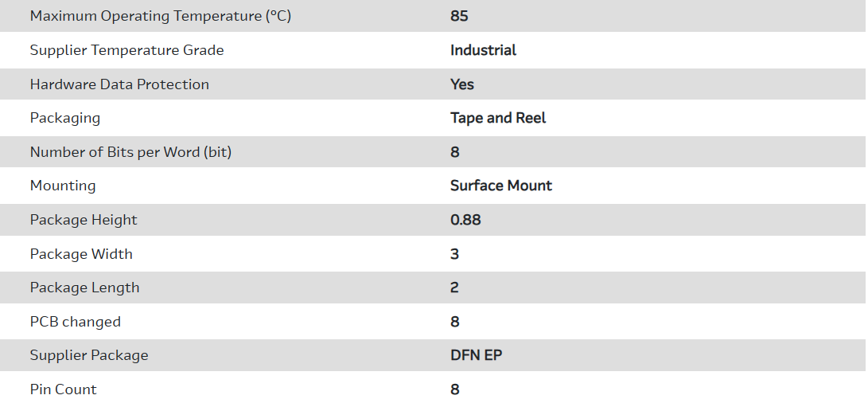868x403 pixels.
Task: Click the PCB changed label
Action: (76, 322)
